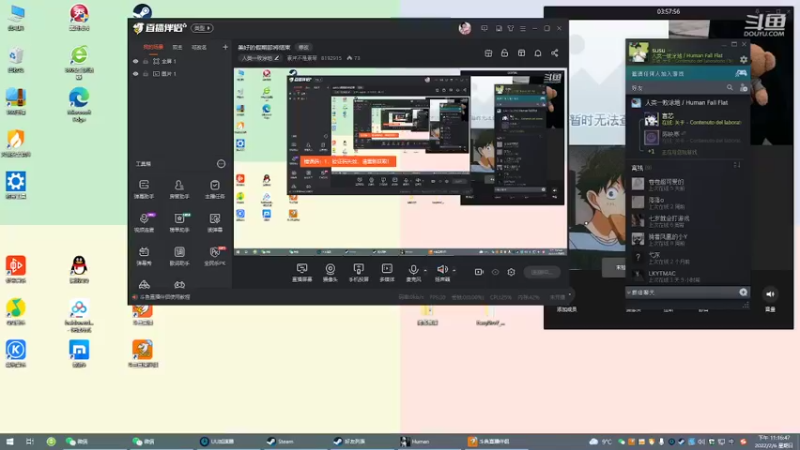Open the companion usage tutorial link in the status bar

pyautogui.click(x=164, y=296)
